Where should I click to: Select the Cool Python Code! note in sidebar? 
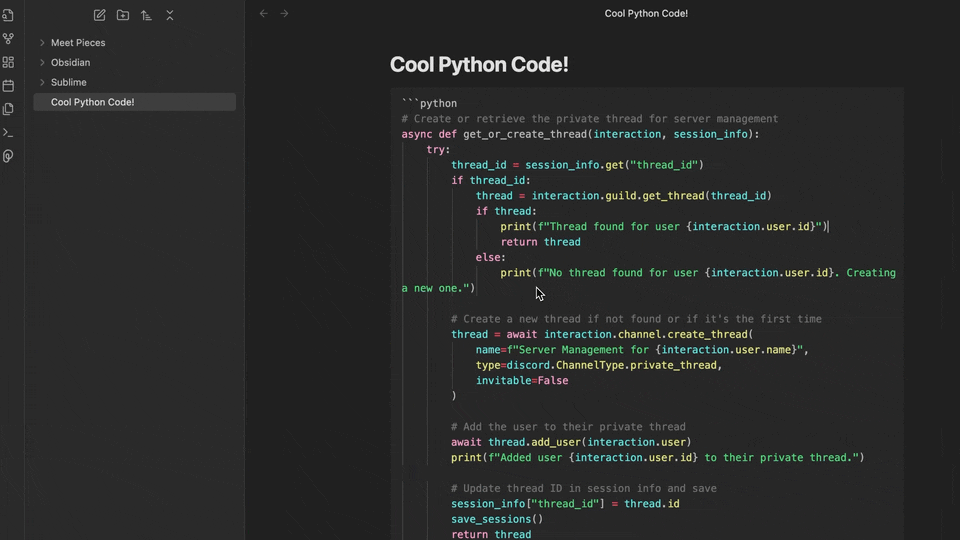[135, 102]
